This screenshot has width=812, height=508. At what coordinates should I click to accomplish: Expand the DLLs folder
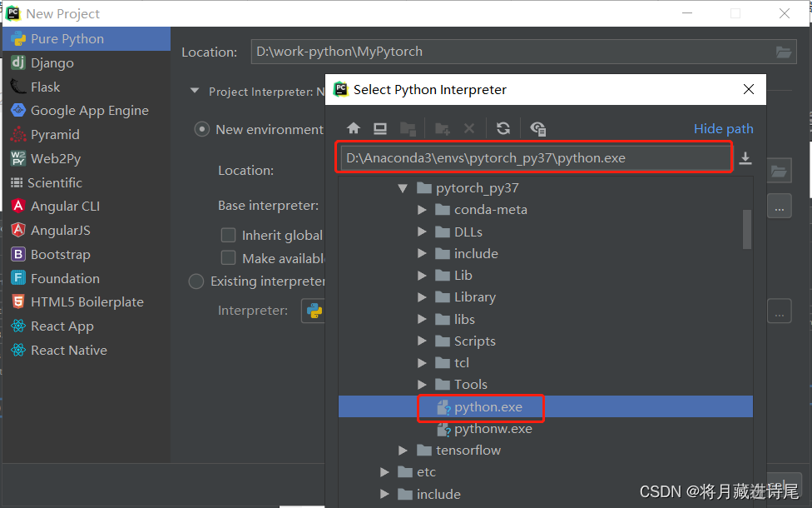[x=422, y=232]
